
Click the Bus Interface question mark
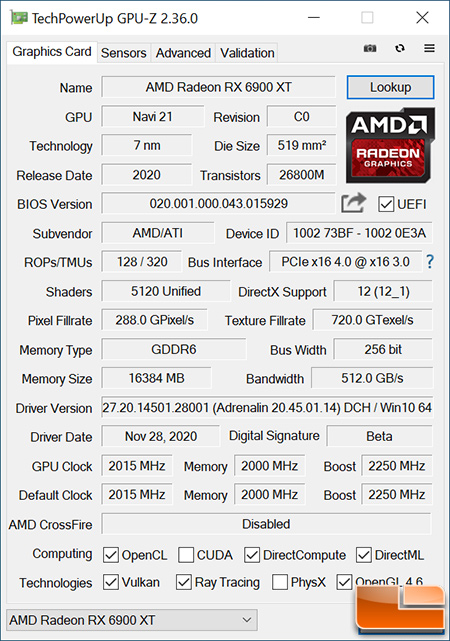[430, 261]
